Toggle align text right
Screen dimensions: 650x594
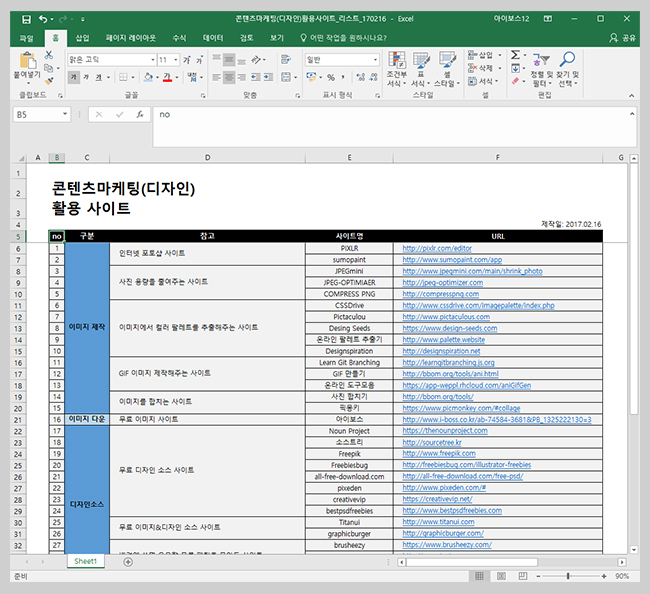click(x=241, y=78)
